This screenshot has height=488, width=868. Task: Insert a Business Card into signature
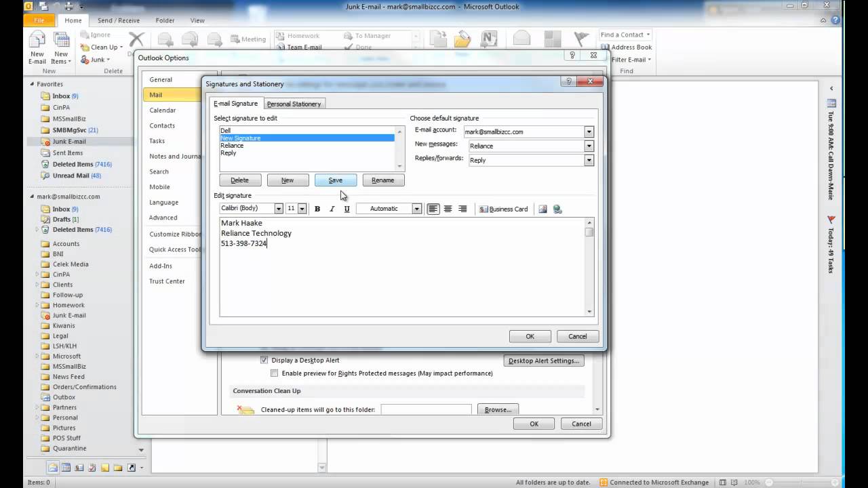(503, 209)
